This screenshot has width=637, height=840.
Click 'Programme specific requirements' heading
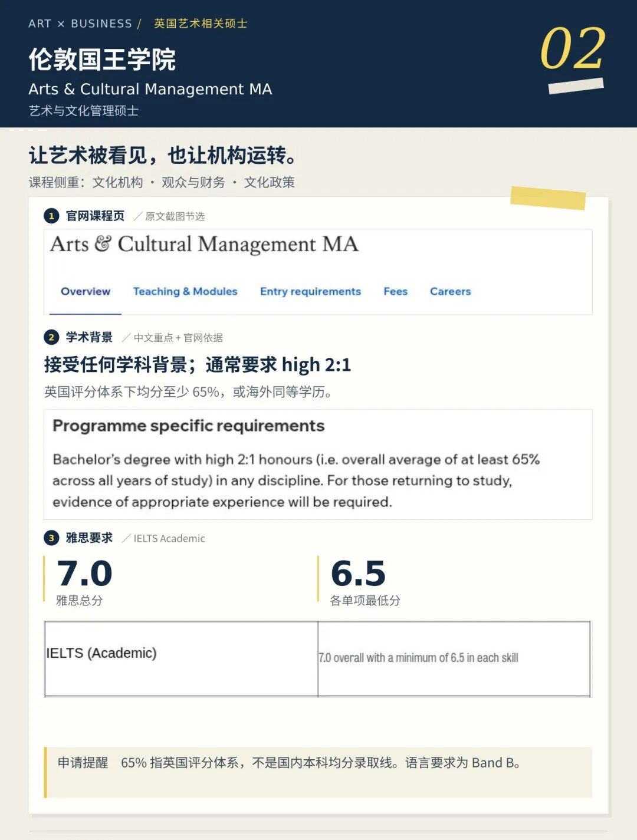tap(189, 426)
